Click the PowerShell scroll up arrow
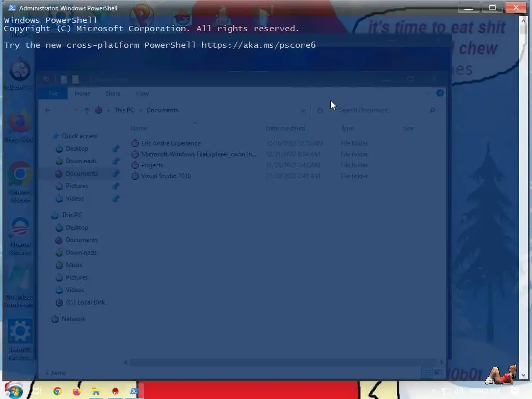This screenshot has width=532, height=399. (x=523, y=20)
